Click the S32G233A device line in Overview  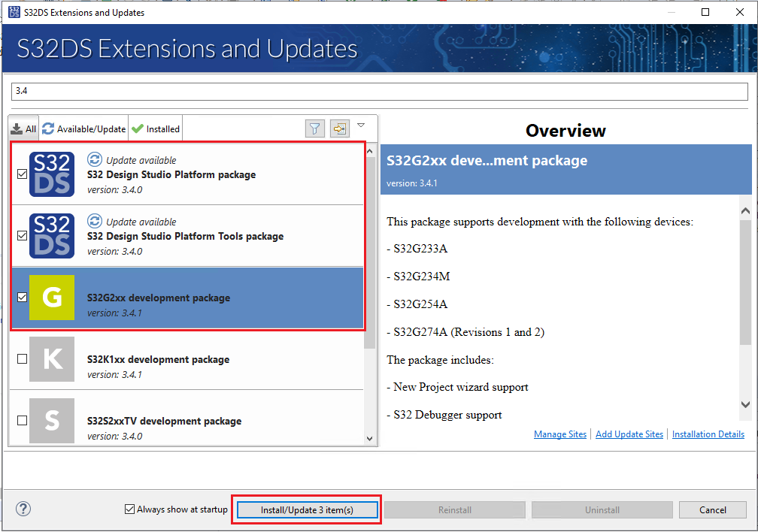[417, 249]
